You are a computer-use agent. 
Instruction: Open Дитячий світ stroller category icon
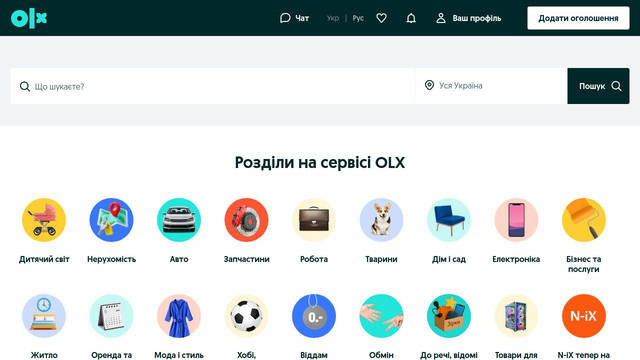click(x=44, y=220)
